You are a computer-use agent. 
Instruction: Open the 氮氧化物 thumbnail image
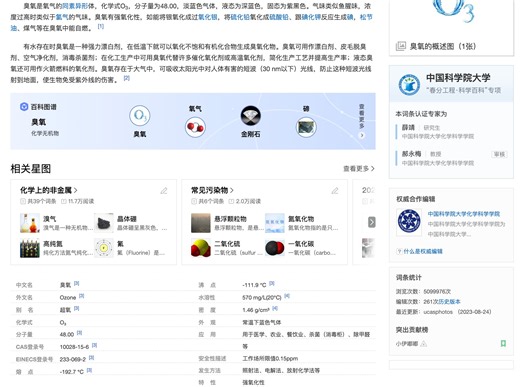pos(275,223)
